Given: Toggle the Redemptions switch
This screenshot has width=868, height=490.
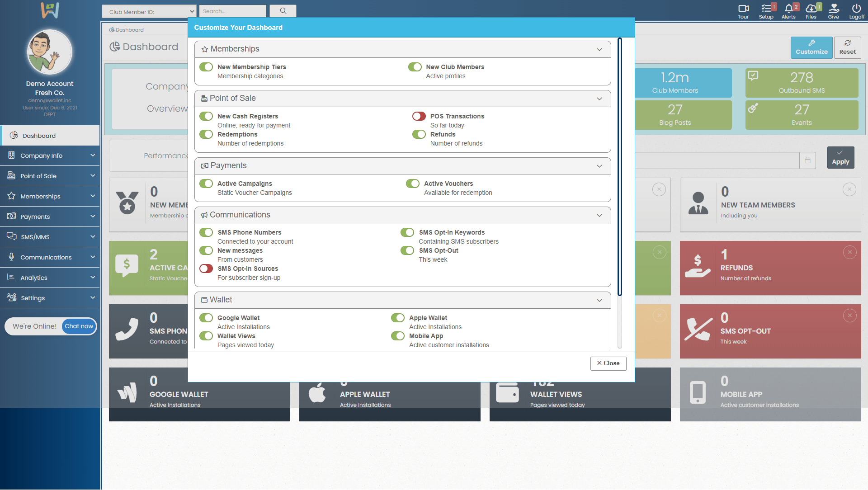Looking at the screenshot, I should point(206,134).
